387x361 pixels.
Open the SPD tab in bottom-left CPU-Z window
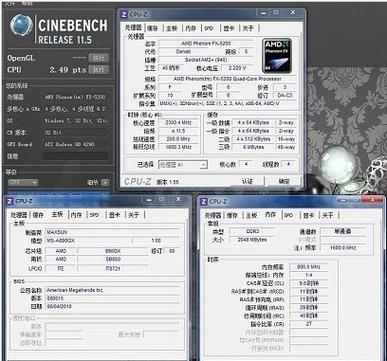click(95, 215)
